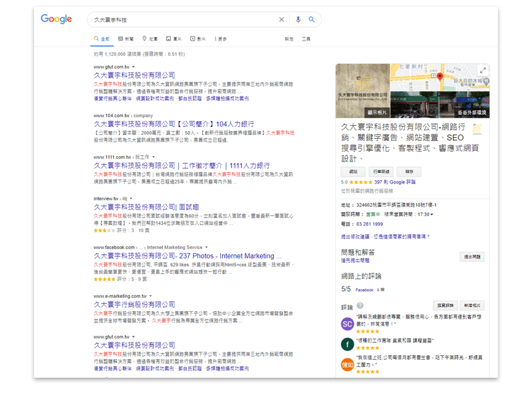Click the 撰寫評論 button
Viewport: 532px width, 399px height.
pyautogui.click(x=445, y=305)
